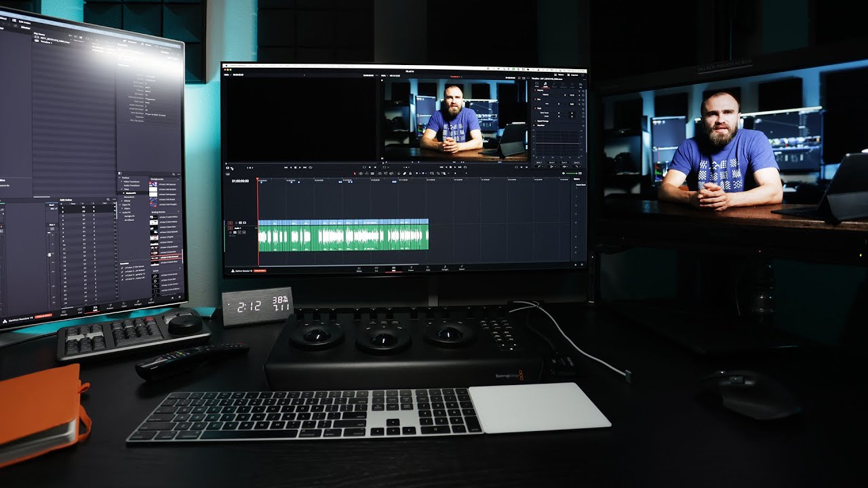Toggle the Linked Selection chain icon

click(x=405, y=173)
